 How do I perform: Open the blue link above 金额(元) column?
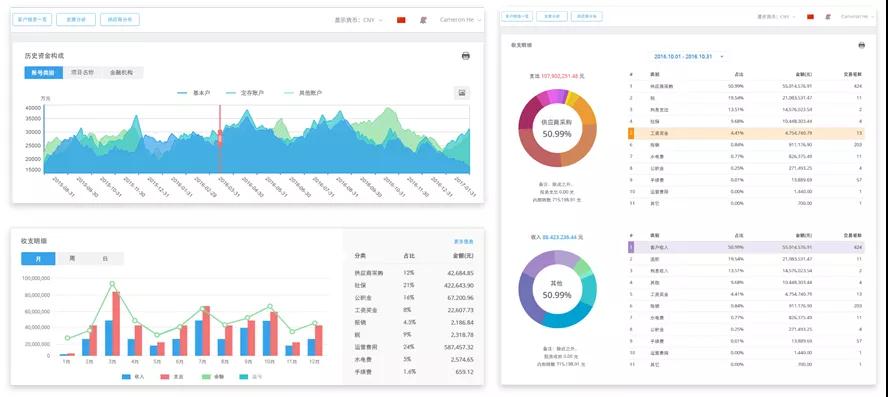click(x=464, y=241)
